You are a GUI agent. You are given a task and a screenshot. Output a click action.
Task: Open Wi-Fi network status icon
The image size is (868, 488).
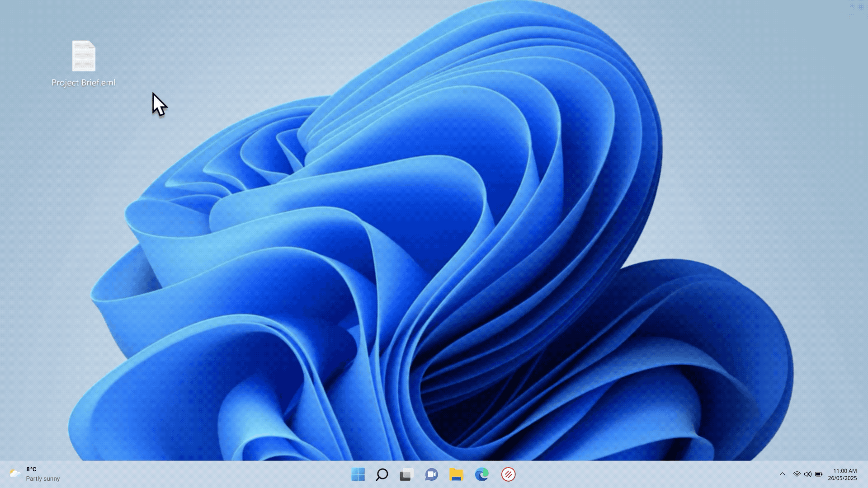[797, 474]
